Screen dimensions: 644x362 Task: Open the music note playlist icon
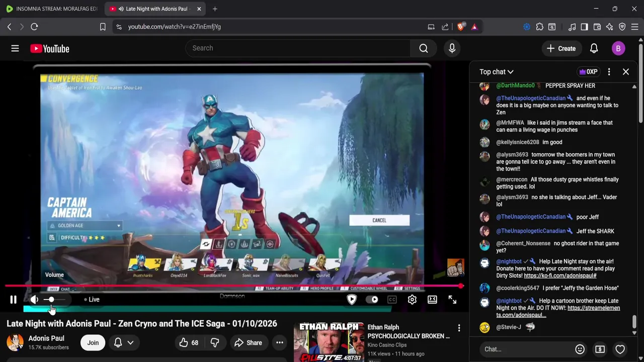(572, 27)
